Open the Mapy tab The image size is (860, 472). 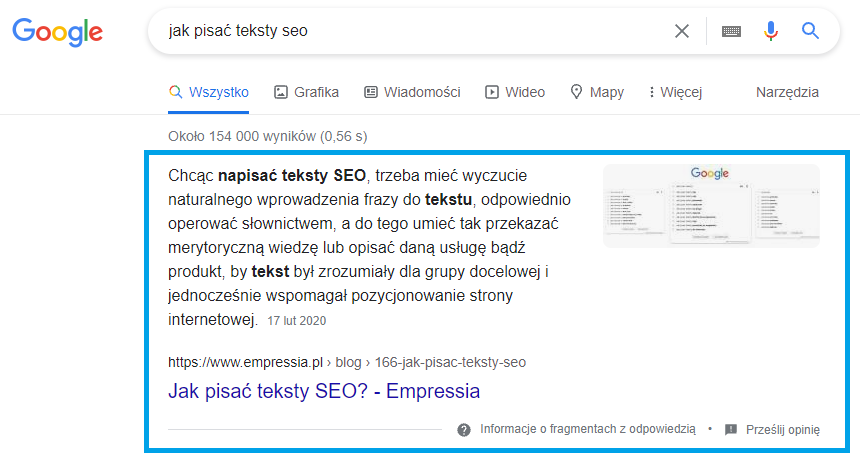click(x=597, y=92)
